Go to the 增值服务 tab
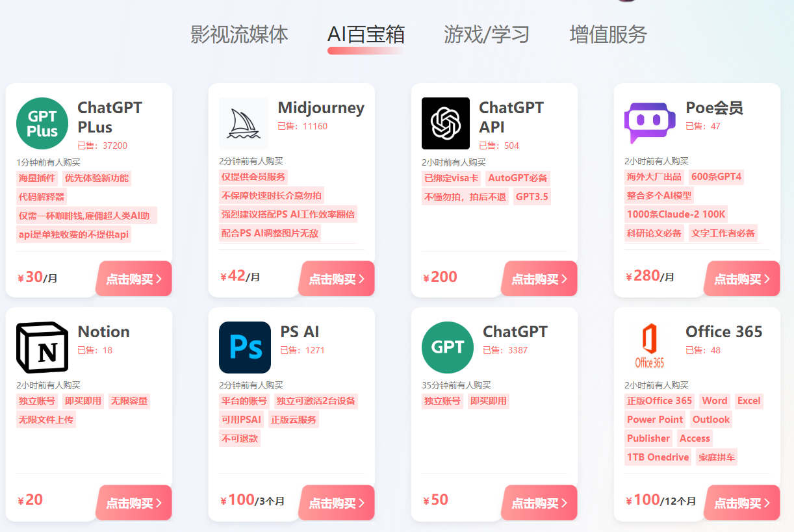 click(x=608, y=34)
